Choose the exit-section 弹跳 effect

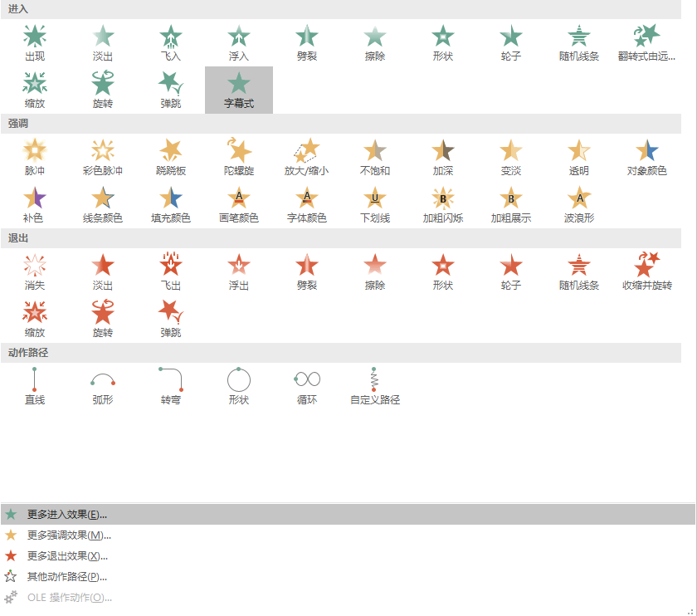click(x=171, y=320)
